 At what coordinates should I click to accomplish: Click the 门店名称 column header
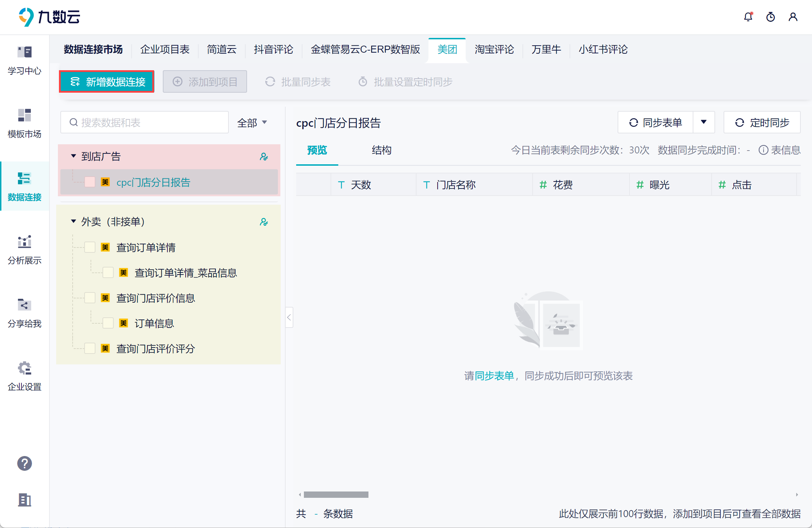coord(474,185)
